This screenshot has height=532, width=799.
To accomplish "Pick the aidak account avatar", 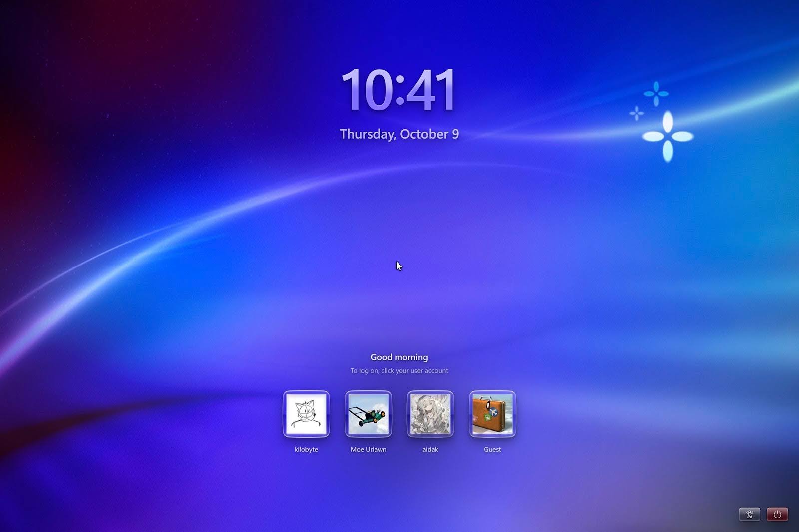I will (430, 414).
